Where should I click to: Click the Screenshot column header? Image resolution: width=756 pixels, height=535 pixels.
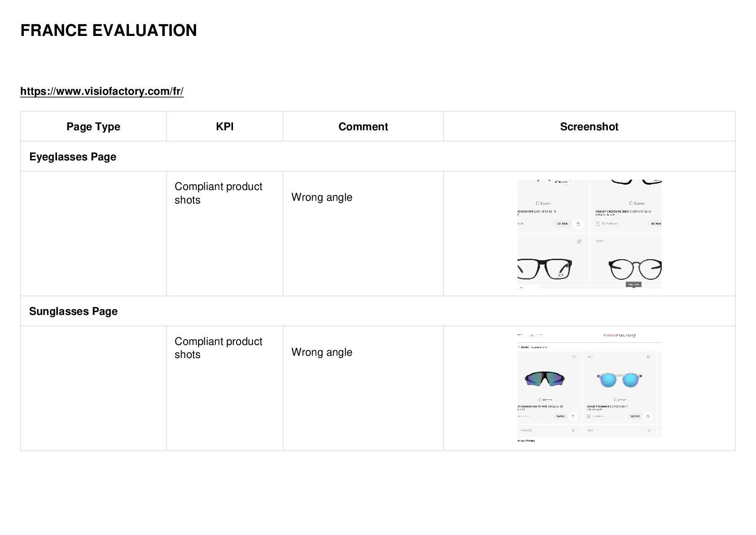point(589,127)
